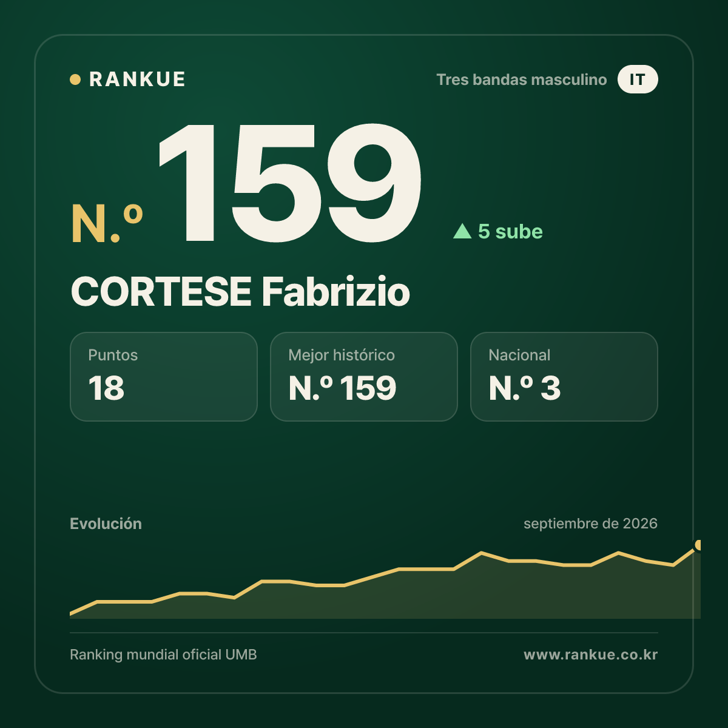Click the yellow dot beside RANKUE
Image resolution: width=728 pixels, height=728 pixels.
75,79
